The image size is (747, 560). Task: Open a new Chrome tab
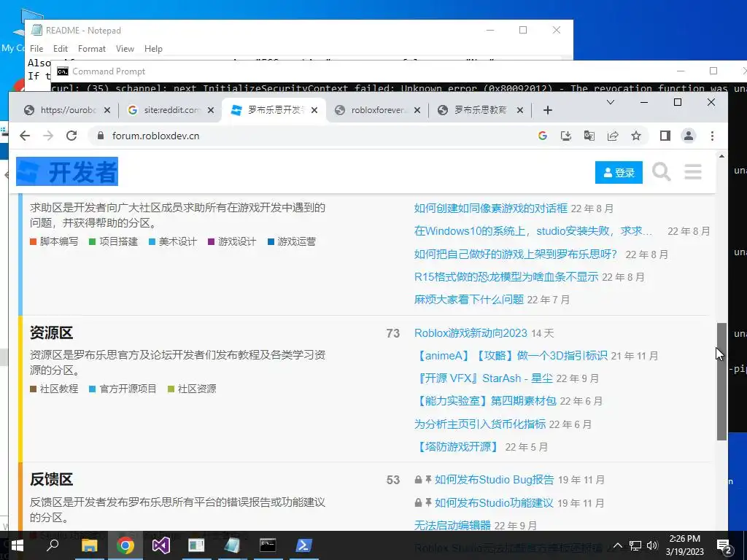pos(547,110)
